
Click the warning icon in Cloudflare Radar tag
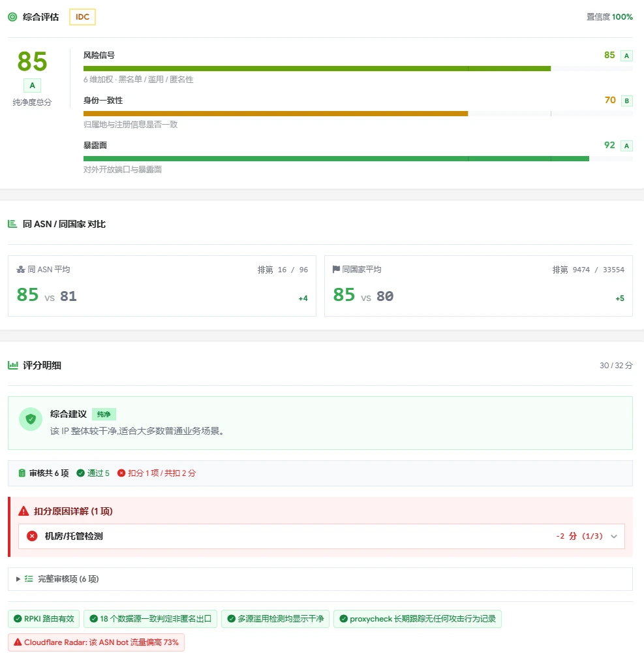18,642
